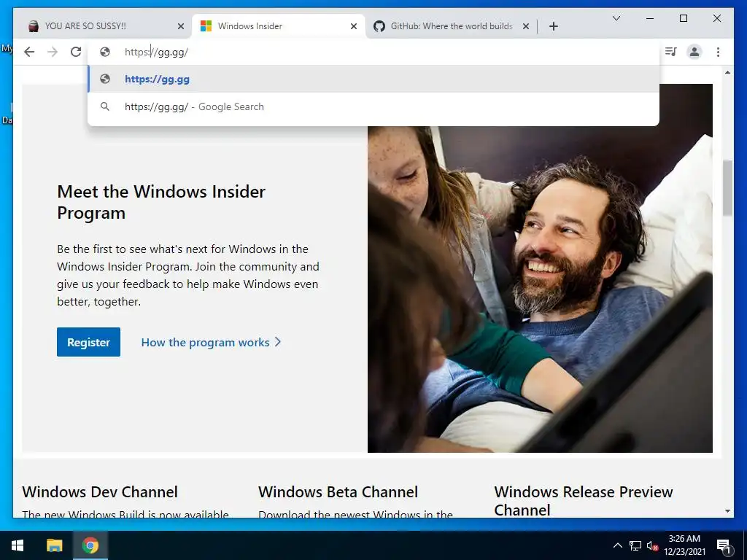Viewport: 747px width, 560px height.
Task: Choose the Google Search suggestion
Action: tap(373, 106)
